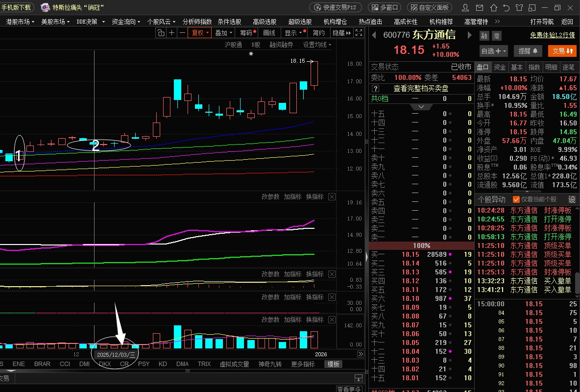
Task: Click 个股异动 list vertical scrollbar
Action: pos(578,284)
